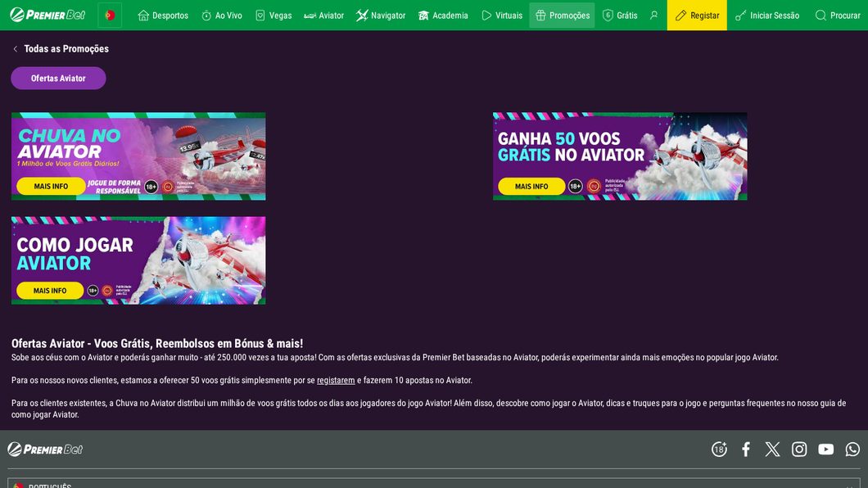Viewport: 868px width, 488px height.
Task: Open the Como Jogar Aviator banner
Action: (x=138, y=260)
